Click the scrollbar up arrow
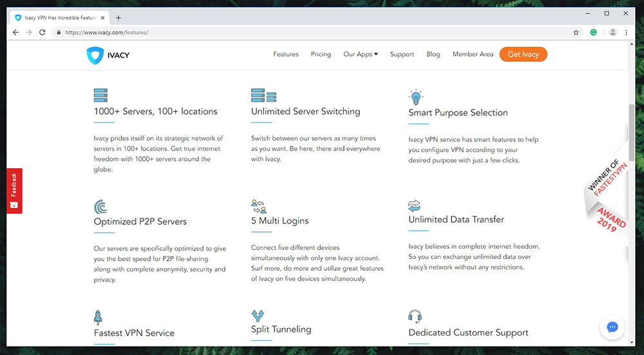 pyautogui.click(x=632, y=44)
